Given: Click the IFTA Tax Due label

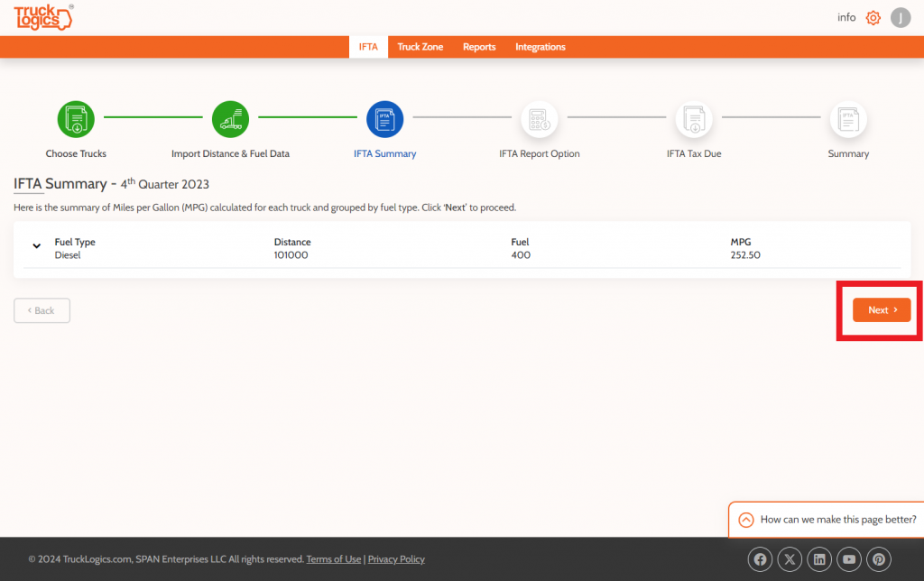Looking at the screenshot, I should click(x=694, y=153).
